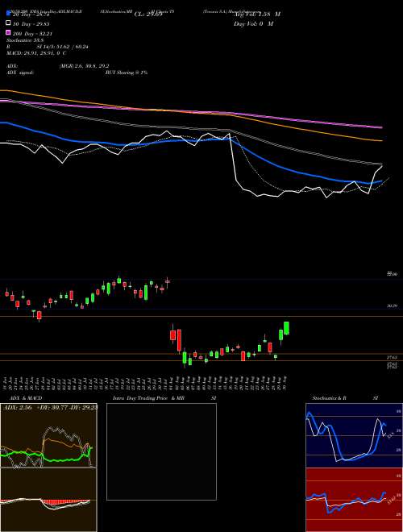Click the "27.63" price axis label

[x=392, y=357]
